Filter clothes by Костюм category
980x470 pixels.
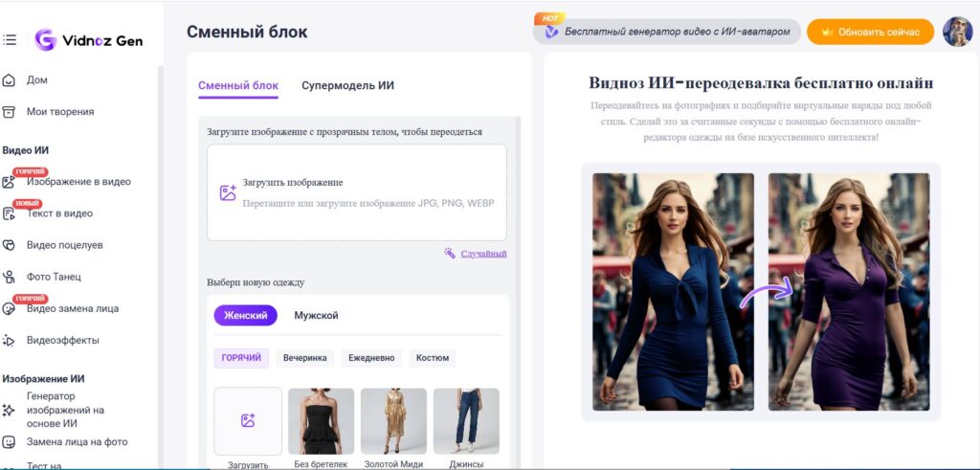tap(432, 358)
